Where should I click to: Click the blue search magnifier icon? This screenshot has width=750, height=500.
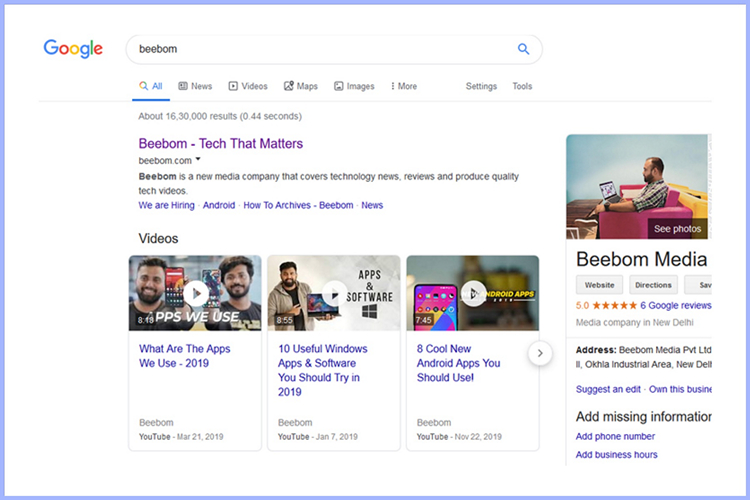coord(523,49)
